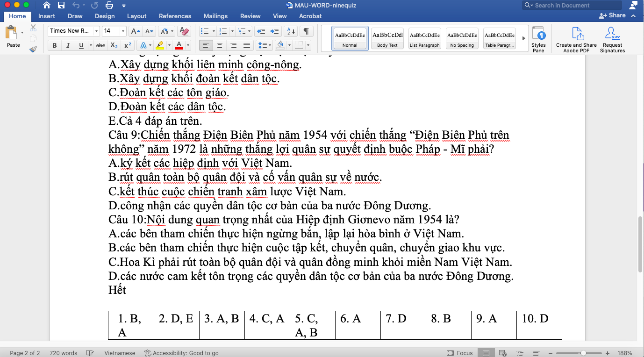Switch to the Mailings ribbon tab
The width and height of the screenshot is (644, 357).
tap(215, 16)
